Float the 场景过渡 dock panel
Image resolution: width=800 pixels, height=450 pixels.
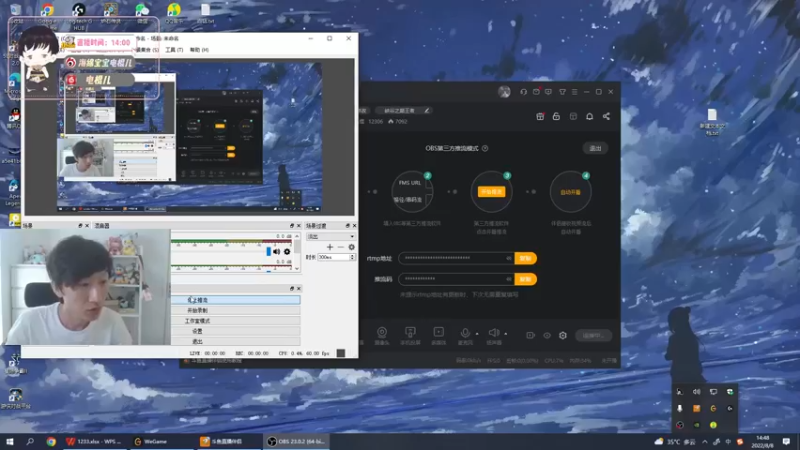347,226
